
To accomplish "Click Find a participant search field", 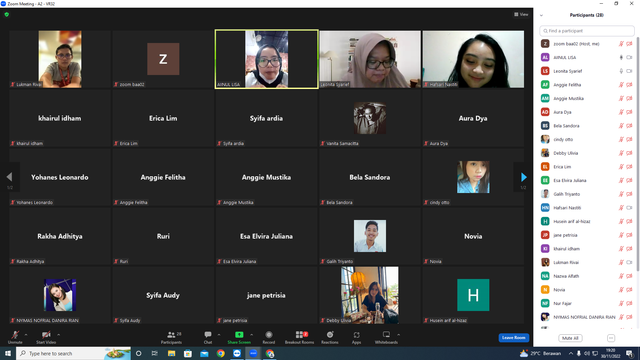I will (x=587, y=31).
